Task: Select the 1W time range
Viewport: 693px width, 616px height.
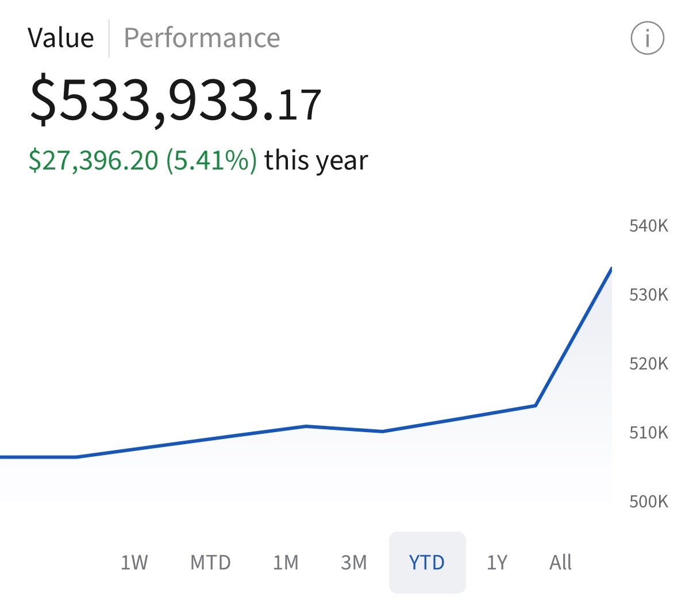Action: coord(134,562)
